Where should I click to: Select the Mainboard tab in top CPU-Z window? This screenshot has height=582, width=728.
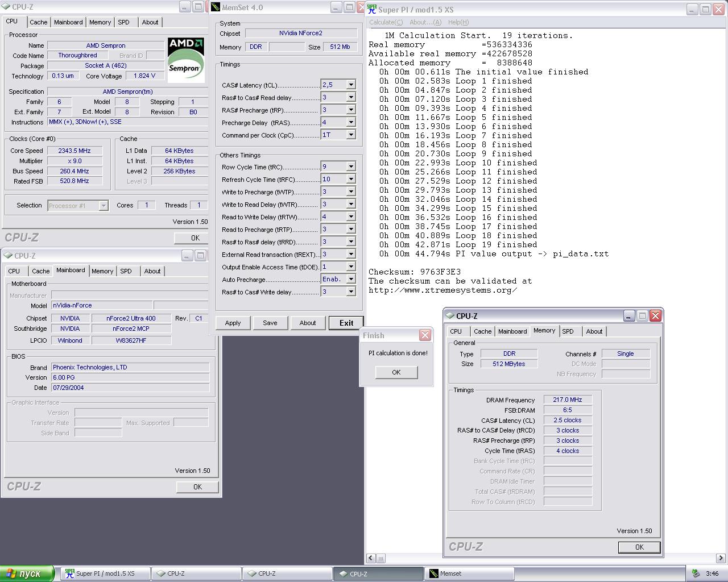click(x=68, y=22)
